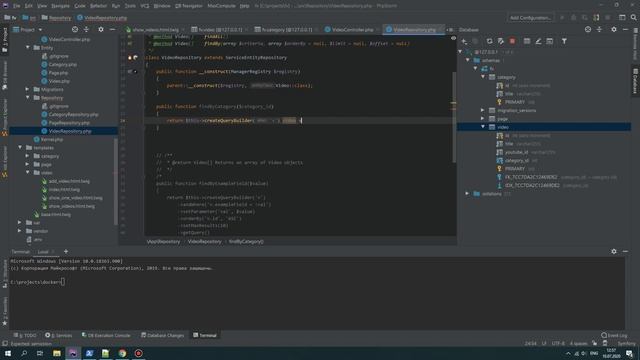Image resolution: width=640 pixels, height=360 pixels.
Task: Collapse the Entity folder
Action: 28,47
